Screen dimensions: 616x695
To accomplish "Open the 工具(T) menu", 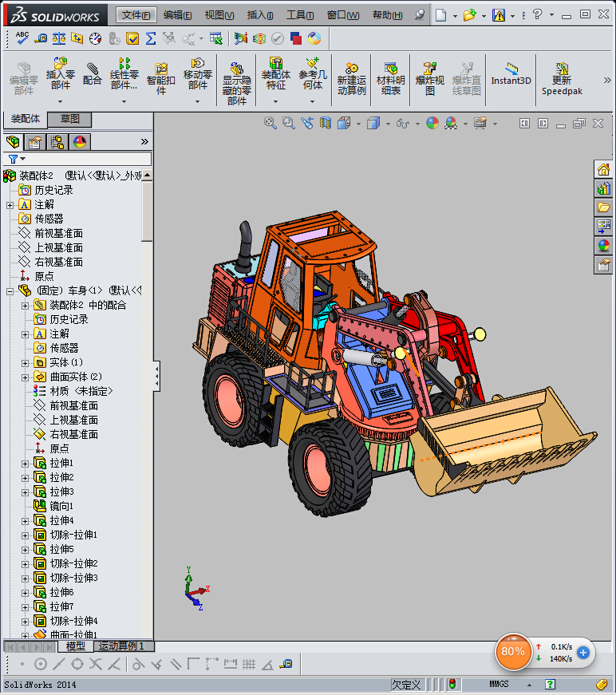I will point(299,15).
